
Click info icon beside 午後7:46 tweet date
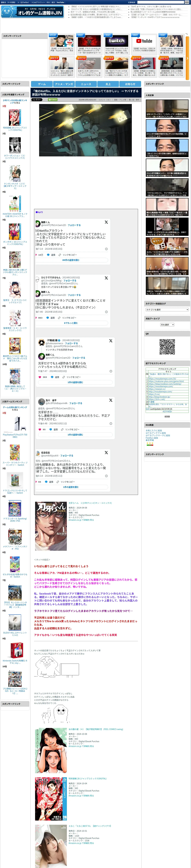(x=106, y=312)
